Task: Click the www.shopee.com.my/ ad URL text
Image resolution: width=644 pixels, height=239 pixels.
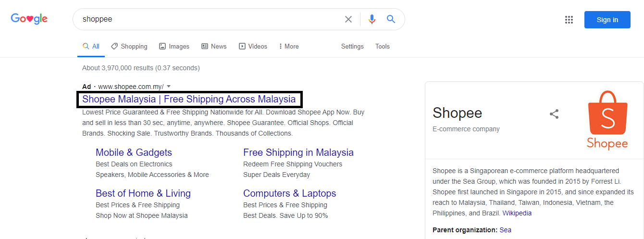Action: click(131, 87)
